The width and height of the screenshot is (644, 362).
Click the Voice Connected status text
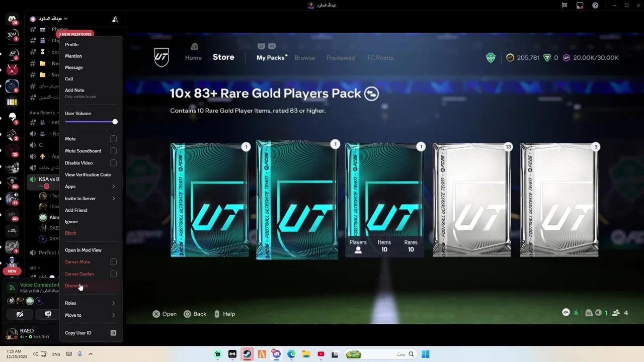(39, 285)
